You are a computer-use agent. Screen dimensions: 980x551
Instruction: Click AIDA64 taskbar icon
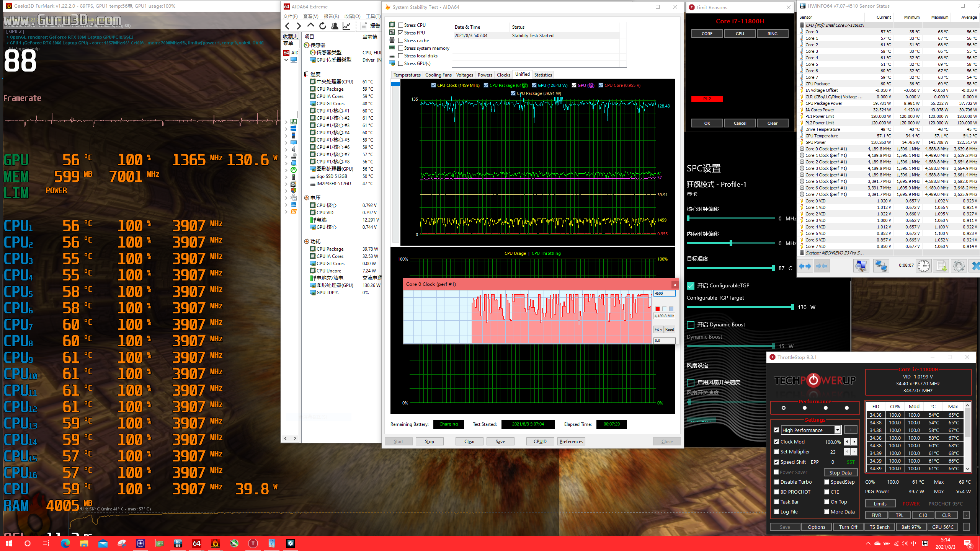tap(197, 543)
